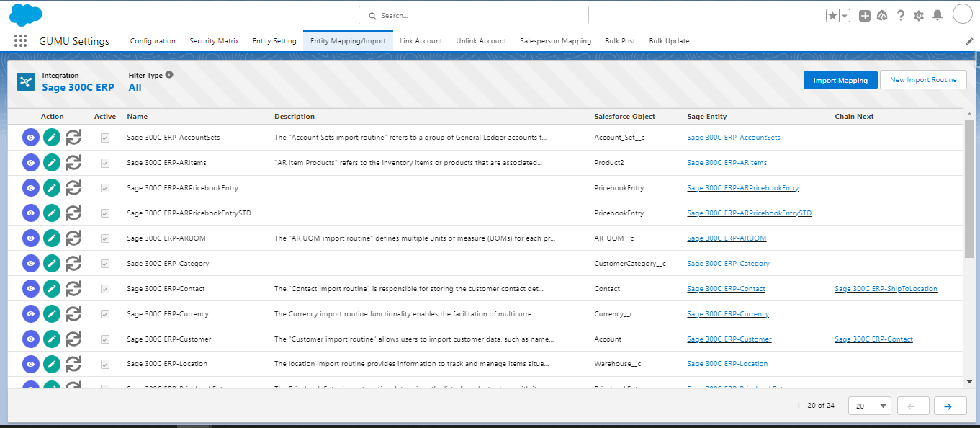Image resolution: width=980 pixels, height=428 pixels.
Task: View the Sage 300C ERP-Category routine
Action: 30,264
